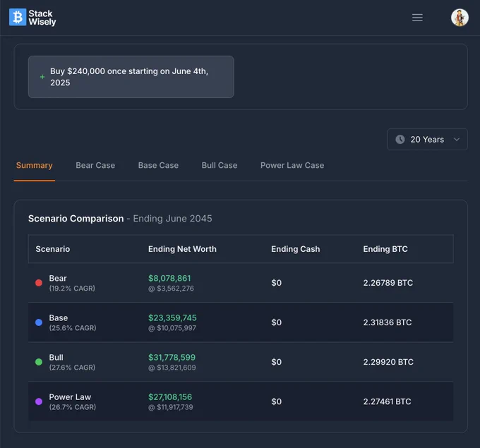This screenshot has height=448, width=480.
Task: Click the Ending Cash column header
Action: [295, 249]
